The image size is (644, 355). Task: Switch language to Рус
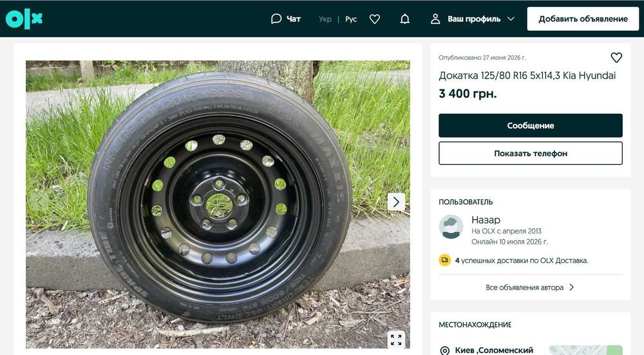point(351,19)
